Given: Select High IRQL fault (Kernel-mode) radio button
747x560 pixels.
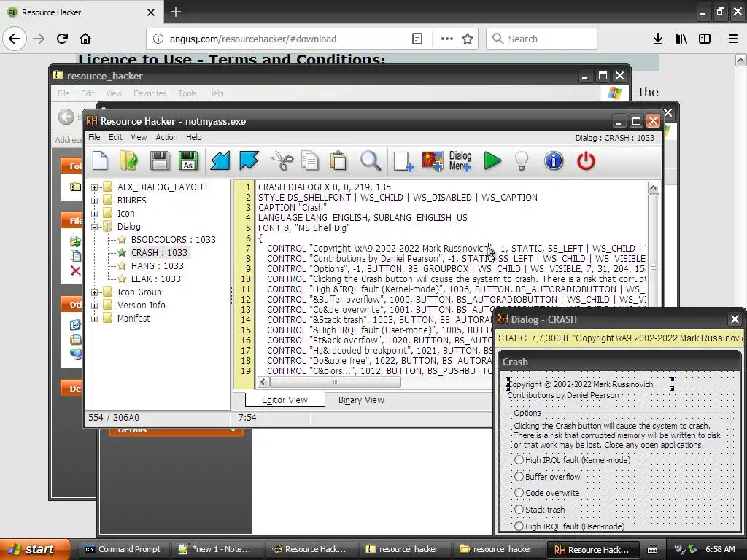Looking at the screenshot, I should 519,459.
